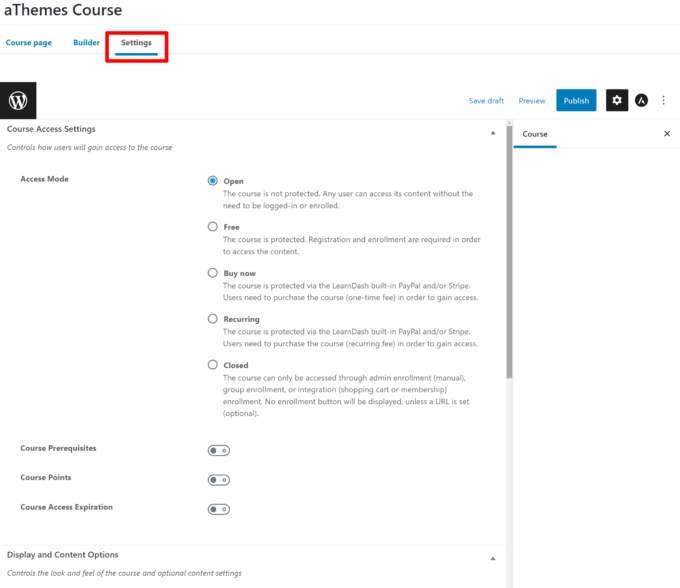Click the 'Access Mode' label
This screenshot has width=680, height=588.
point(44,179)
